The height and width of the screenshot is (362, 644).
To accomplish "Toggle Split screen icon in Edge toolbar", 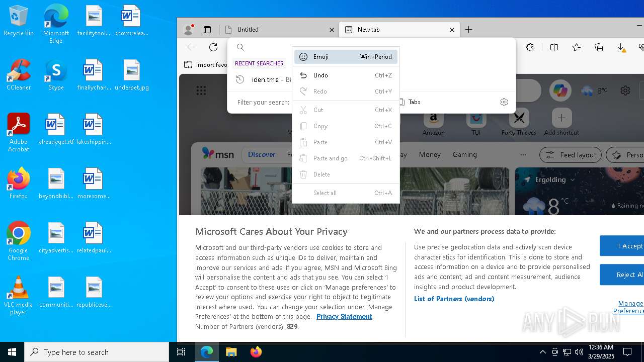I will 554,47.
